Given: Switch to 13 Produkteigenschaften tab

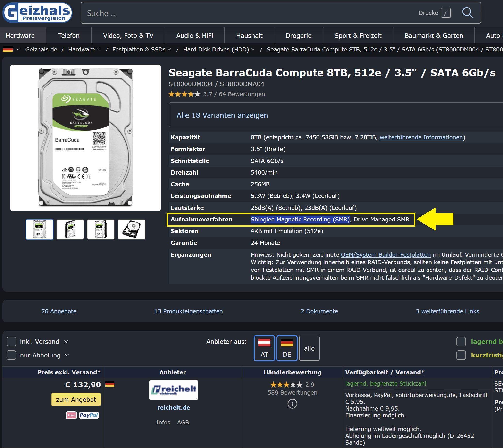Looking at the screenshot, I should tap(188, 311).
